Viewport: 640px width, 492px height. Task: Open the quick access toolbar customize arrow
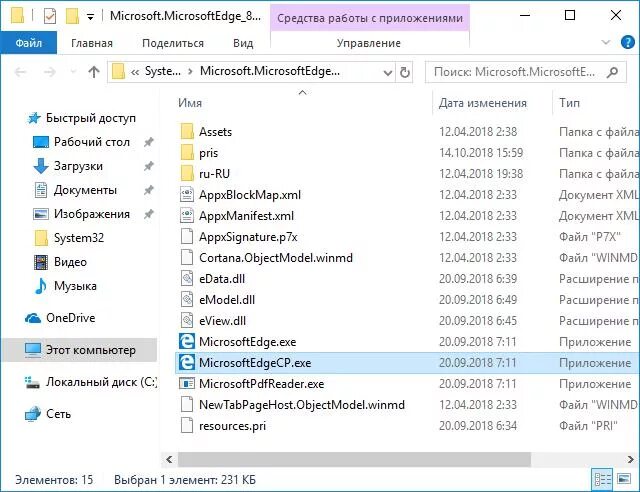point(91,17)
